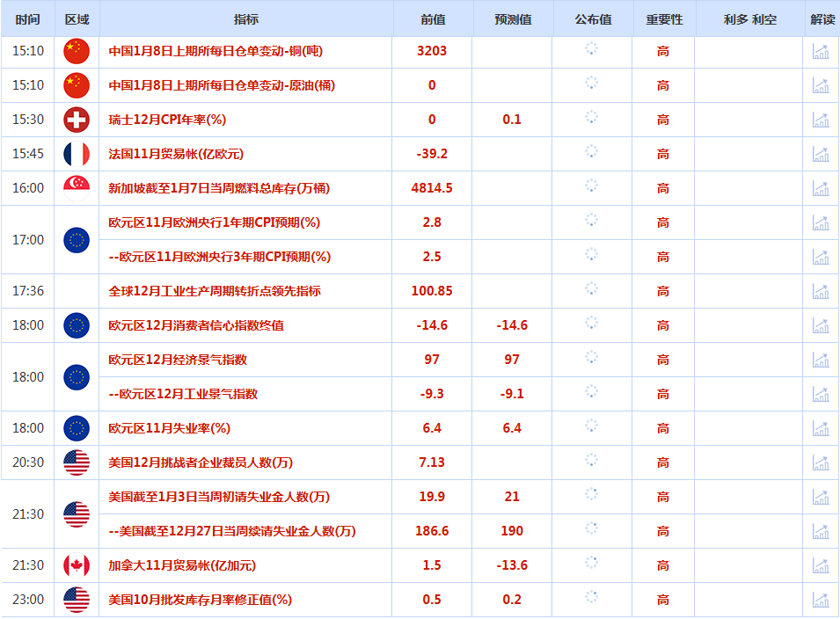Click the 指标 column header

pos(246,19)
